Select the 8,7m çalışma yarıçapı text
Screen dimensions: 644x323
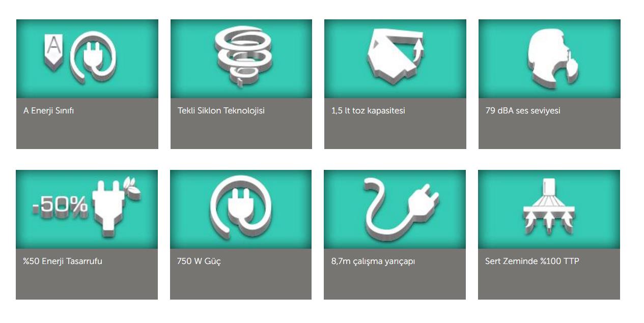pyautogui.click(x=373, y=261)
